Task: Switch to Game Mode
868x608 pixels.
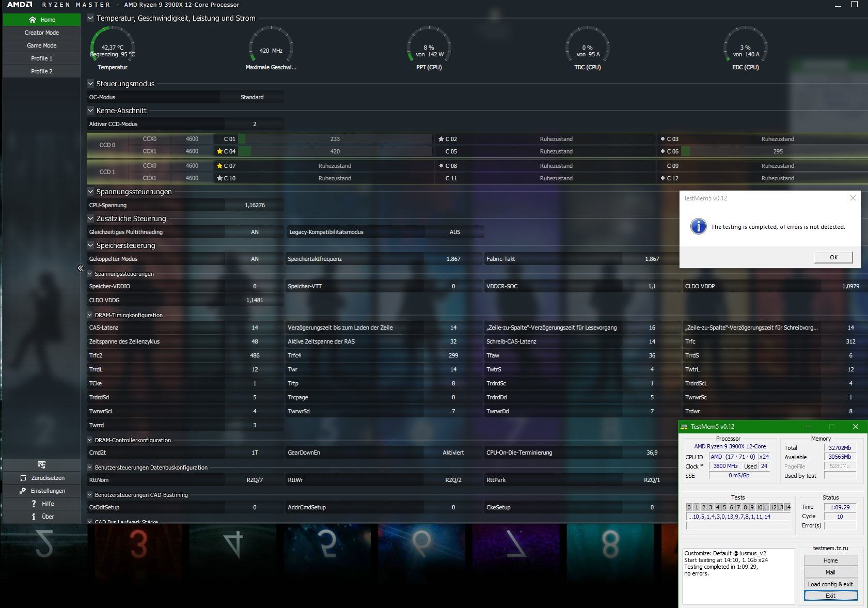Action: pyautogui.click(x=42, y=45)
